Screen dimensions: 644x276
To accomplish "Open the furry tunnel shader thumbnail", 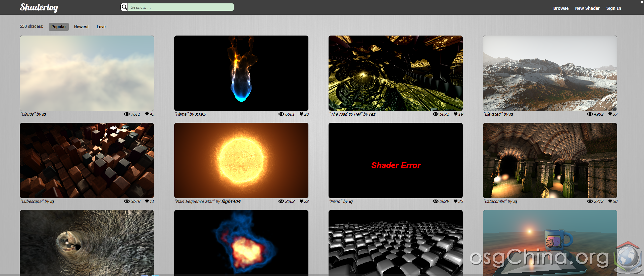I will point(87,243).
